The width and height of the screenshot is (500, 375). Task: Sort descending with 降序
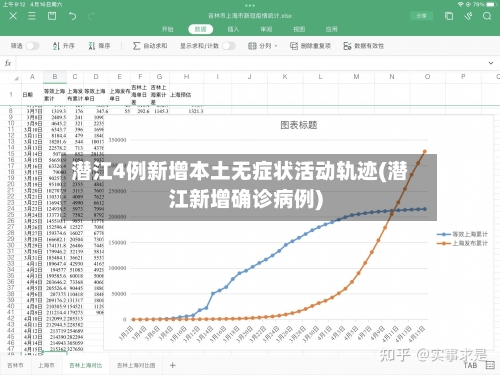coord(99,46)
